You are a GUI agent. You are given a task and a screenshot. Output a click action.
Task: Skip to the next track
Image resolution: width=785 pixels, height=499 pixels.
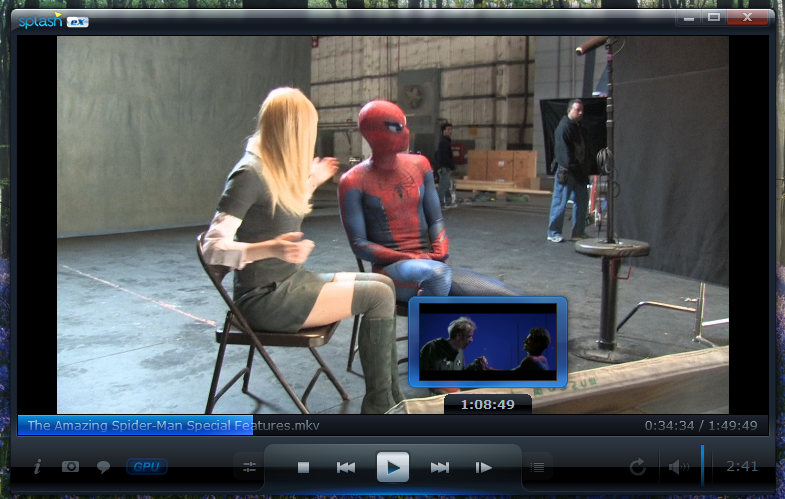[x=440, y=467]
